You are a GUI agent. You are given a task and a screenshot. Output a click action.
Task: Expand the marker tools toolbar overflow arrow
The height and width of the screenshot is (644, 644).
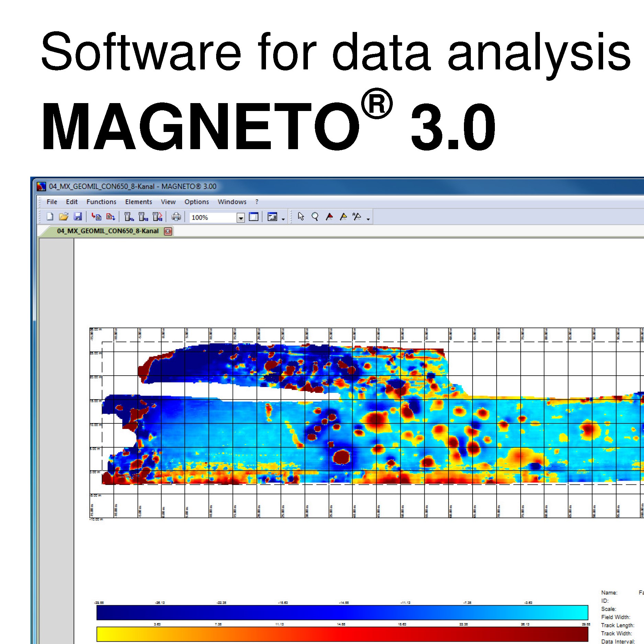point(368,219)
